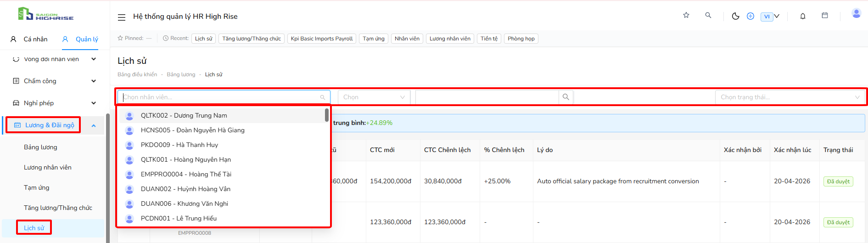Click the sidebar vertical scrollbar
The image size is (868, 243).
108,178
